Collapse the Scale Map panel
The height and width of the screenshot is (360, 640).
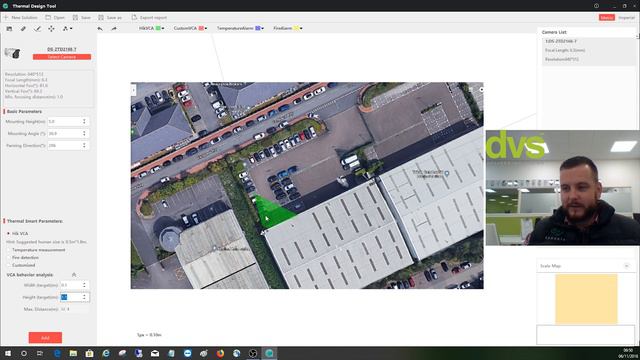point(627,266)
